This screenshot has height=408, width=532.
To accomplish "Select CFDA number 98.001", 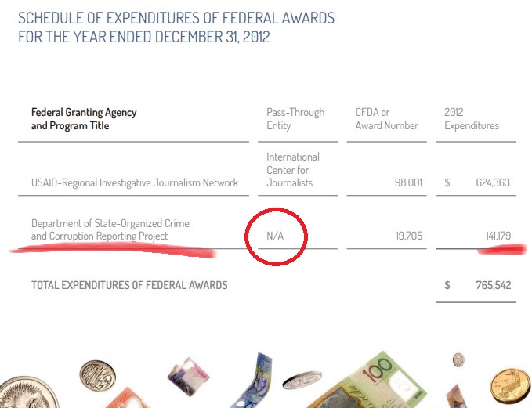I will click(x=408, y=182).
